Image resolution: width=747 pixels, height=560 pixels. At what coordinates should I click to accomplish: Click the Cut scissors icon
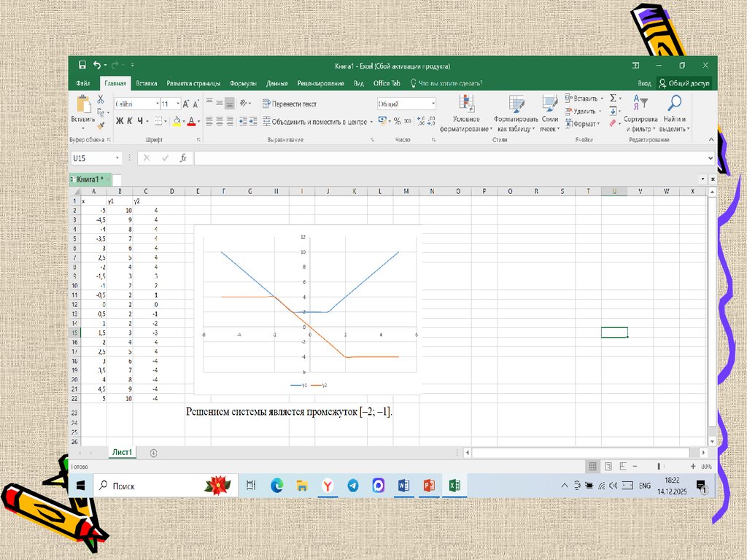pyautogui.click(x=101, y=99)
